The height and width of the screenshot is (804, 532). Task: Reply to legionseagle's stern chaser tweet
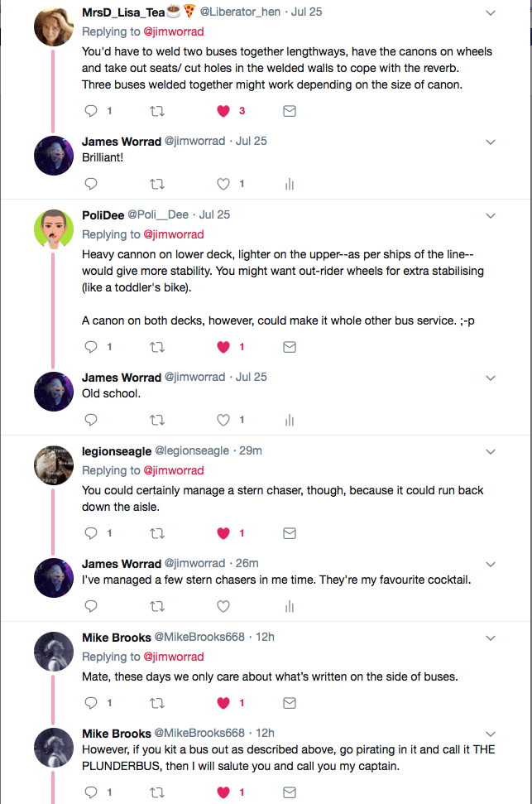pos(90,532)
